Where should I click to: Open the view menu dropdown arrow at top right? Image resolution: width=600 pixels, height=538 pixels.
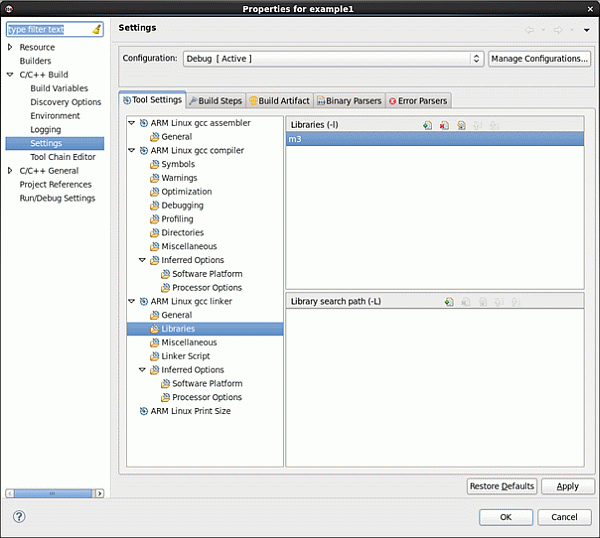[x=587, y=30]
